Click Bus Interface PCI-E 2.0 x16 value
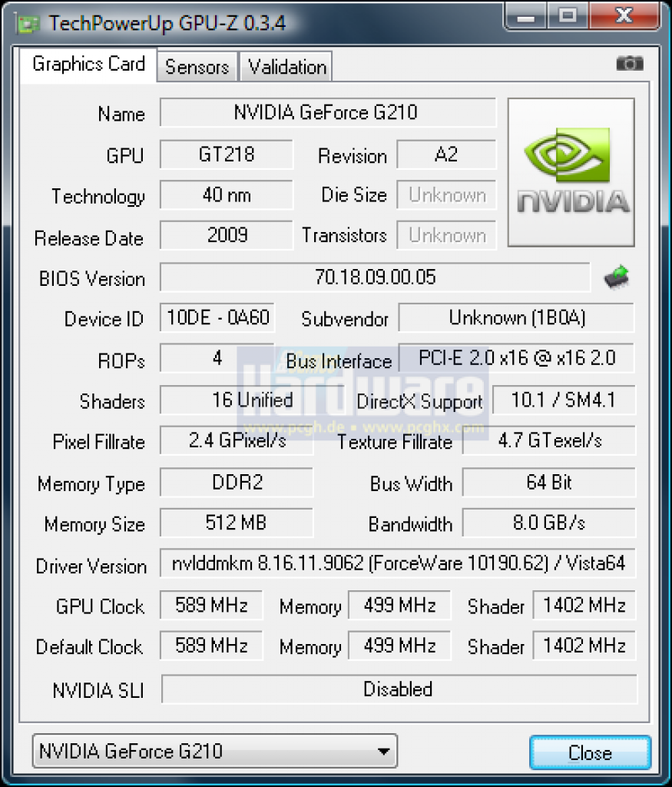 [x=517, y=358]
